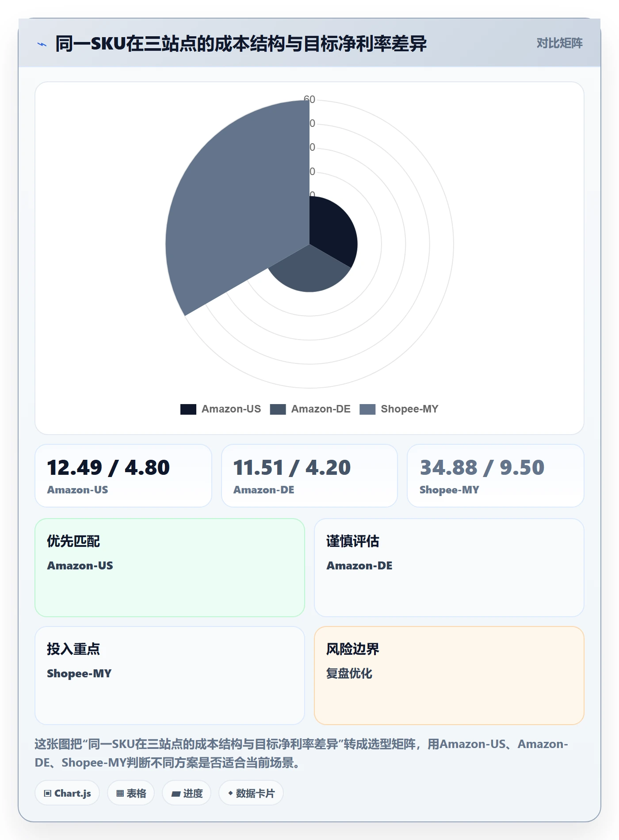Click the Chart.js tag's square icon
Viewport: 619px width, 840px height.
(48, 794)
